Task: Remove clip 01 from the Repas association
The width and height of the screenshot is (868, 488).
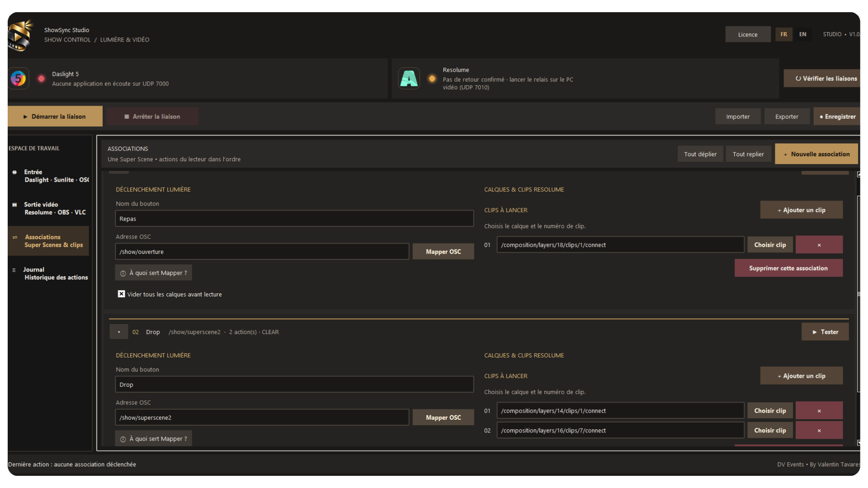Action: 819,245
